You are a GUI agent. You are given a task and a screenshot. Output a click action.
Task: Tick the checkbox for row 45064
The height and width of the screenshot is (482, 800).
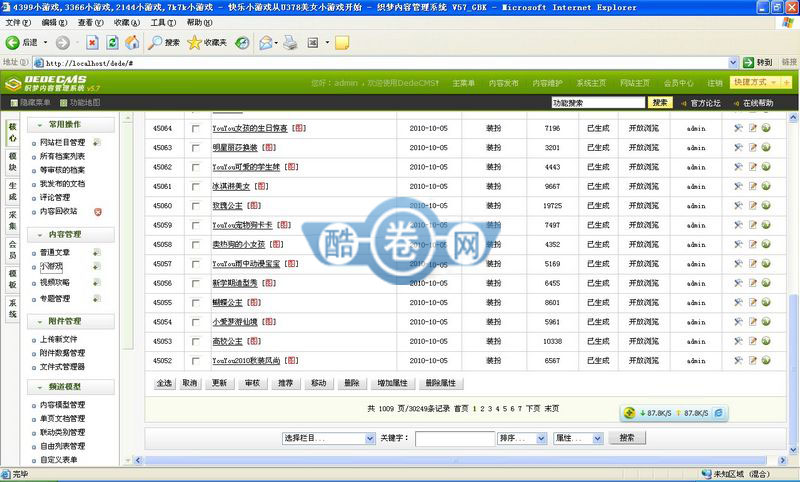[195, 129]
